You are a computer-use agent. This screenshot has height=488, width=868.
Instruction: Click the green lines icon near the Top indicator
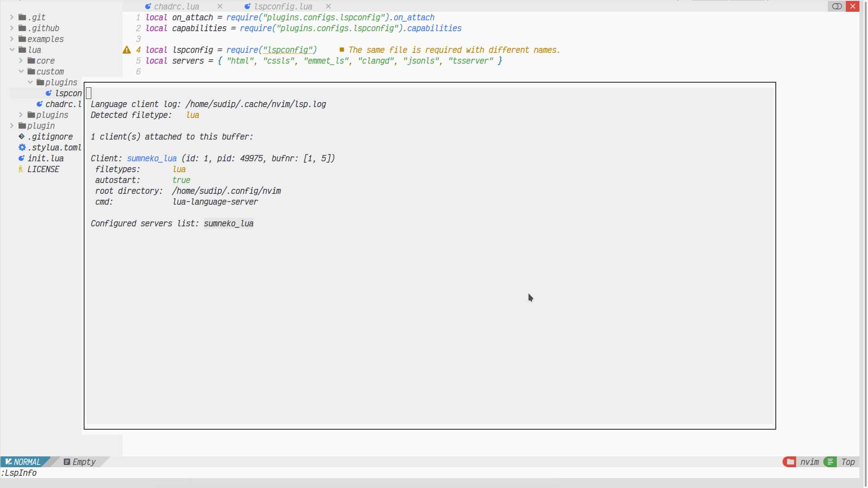point(830,462)
